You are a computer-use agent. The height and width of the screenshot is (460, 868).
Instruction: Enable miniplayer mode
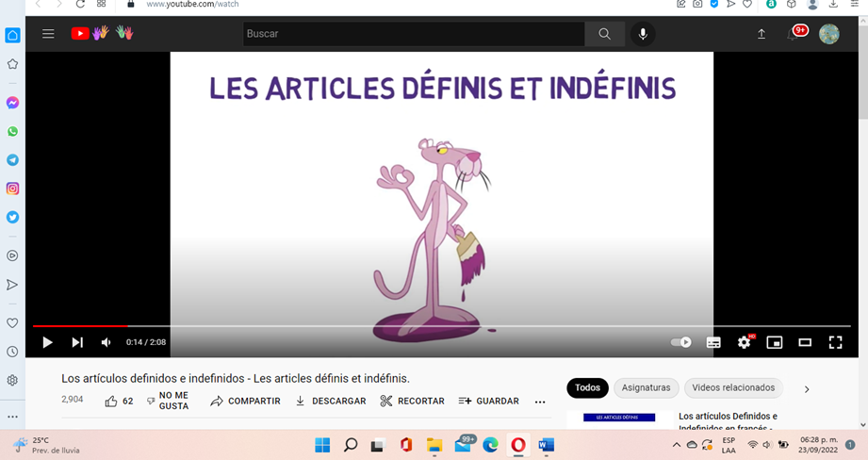(x=775, y=343)
